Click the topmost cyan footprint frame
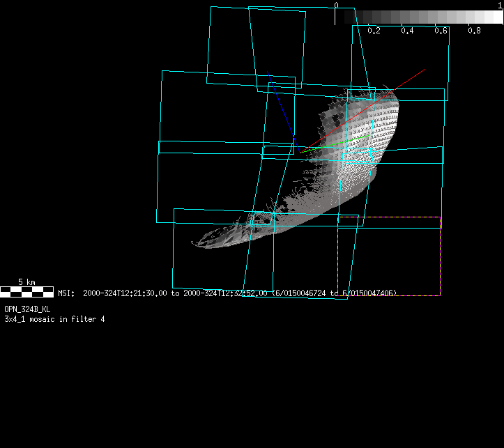The width and height of the screenshot is (504, 448). tap(277, 10)
